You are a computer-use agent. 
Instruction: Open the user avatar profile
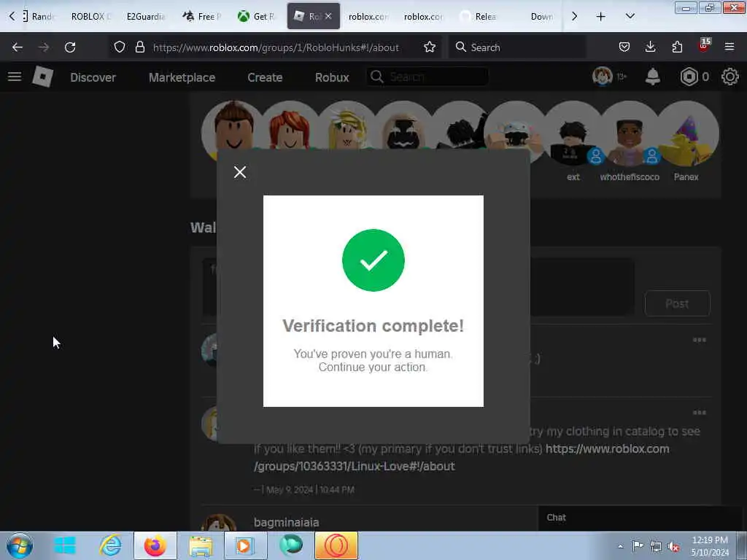tap(602, 76)
